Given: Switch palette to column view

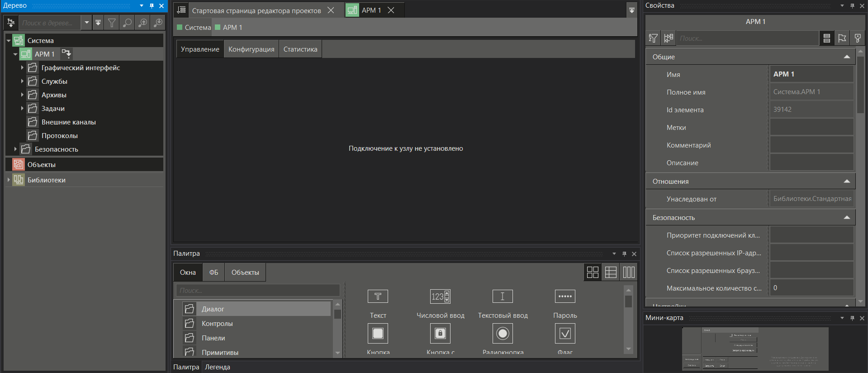Looking at the screenshot, I should (629, 272).
